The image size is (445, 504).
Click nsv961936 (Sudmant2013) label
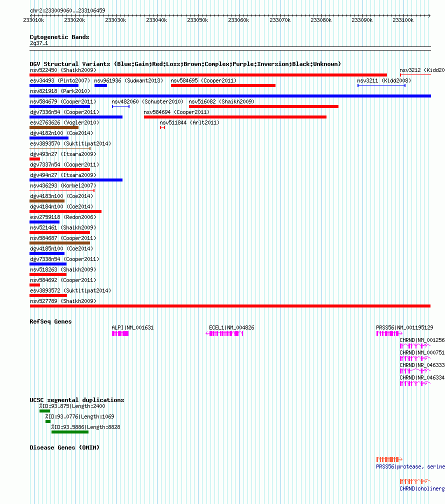128,80
